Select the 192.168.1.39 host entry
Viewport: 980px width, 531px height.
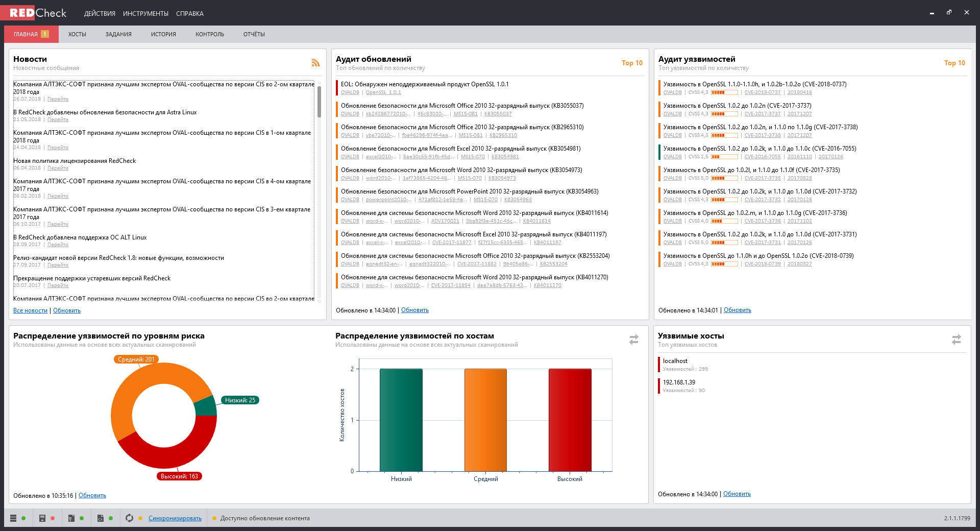pyautogui.click(x=813, y=386)
